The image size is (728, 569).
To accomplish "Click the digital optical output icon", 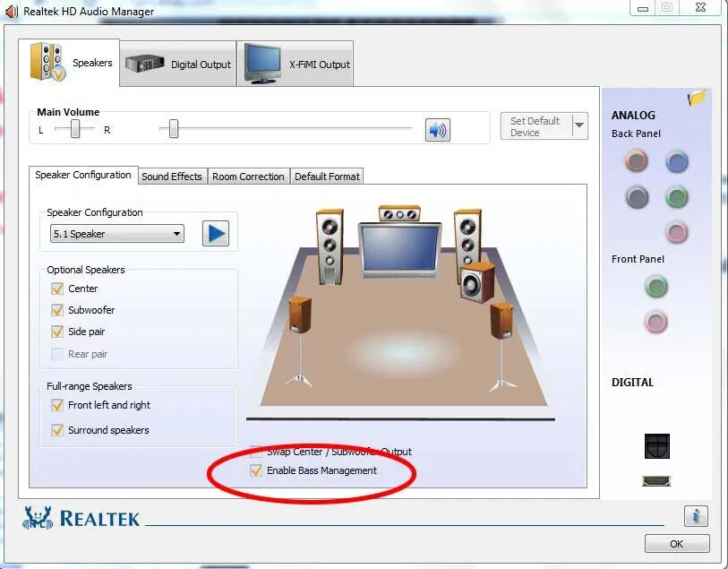I will click(x=657, y=446).
